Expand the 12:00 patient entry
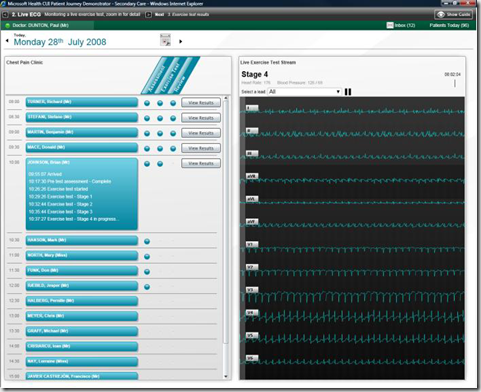Image resolution: width=481 pixels, height=392 pixels. tap(82, 286)
